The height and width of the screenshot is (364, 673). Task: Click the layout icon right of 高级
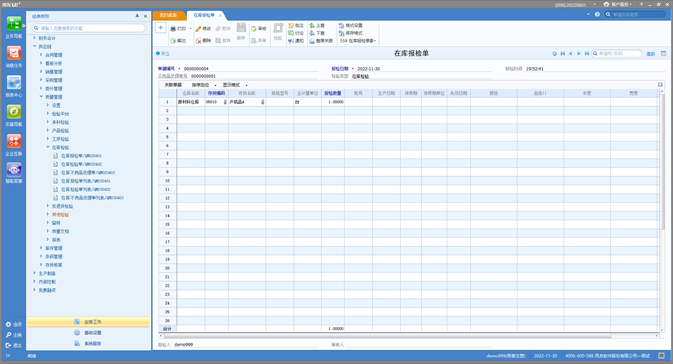[664, 54]
